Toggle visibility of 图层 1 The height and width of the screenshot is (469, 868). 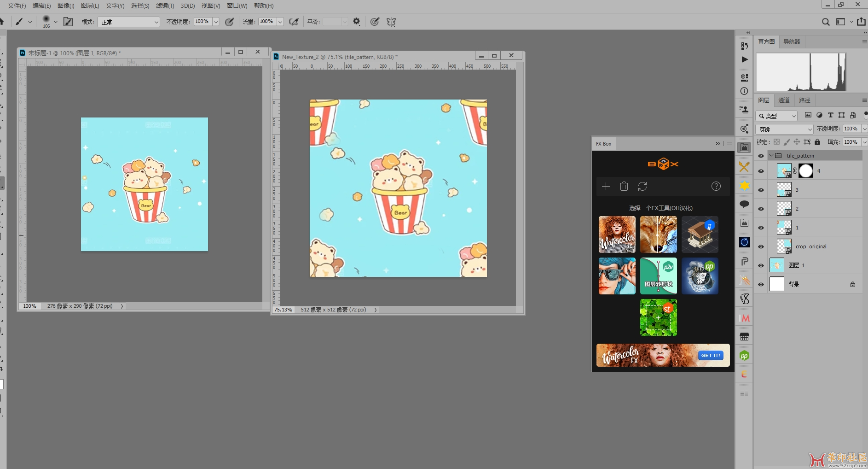click(x=761, y=265)
